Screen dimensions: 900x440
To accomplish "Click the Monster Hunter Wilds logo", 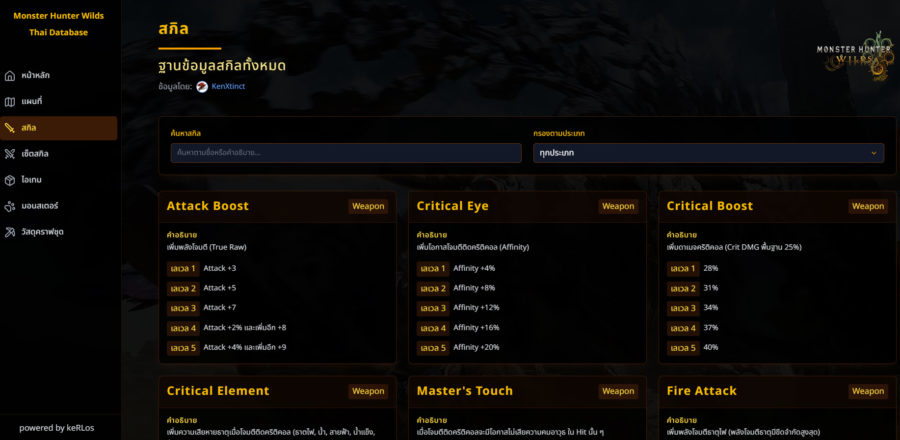I will pos(855,56).
